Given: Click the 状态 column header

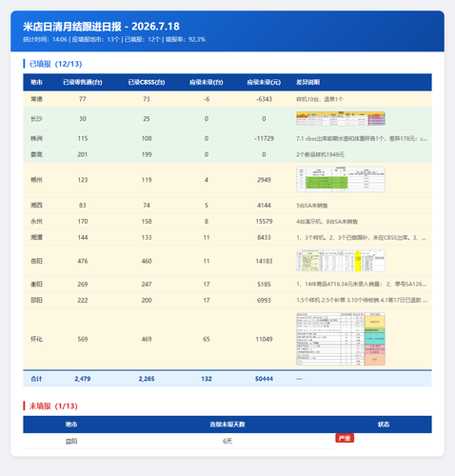Looking at the screenshot, I should 384,425.
